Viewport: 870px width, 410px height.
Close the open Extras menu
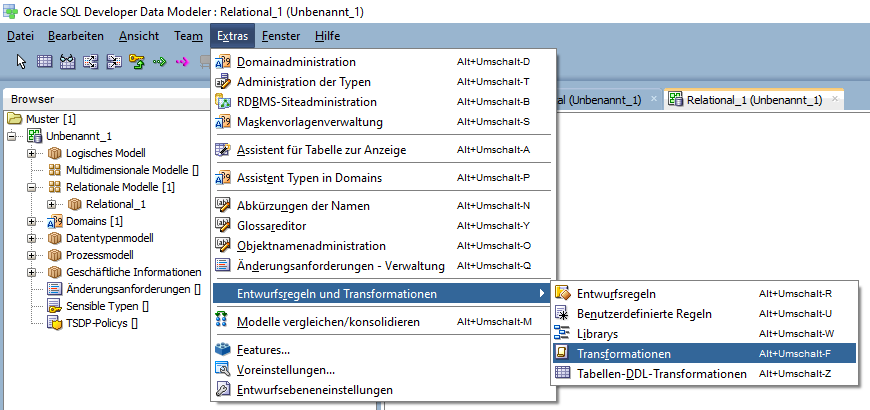click(232, 36)
